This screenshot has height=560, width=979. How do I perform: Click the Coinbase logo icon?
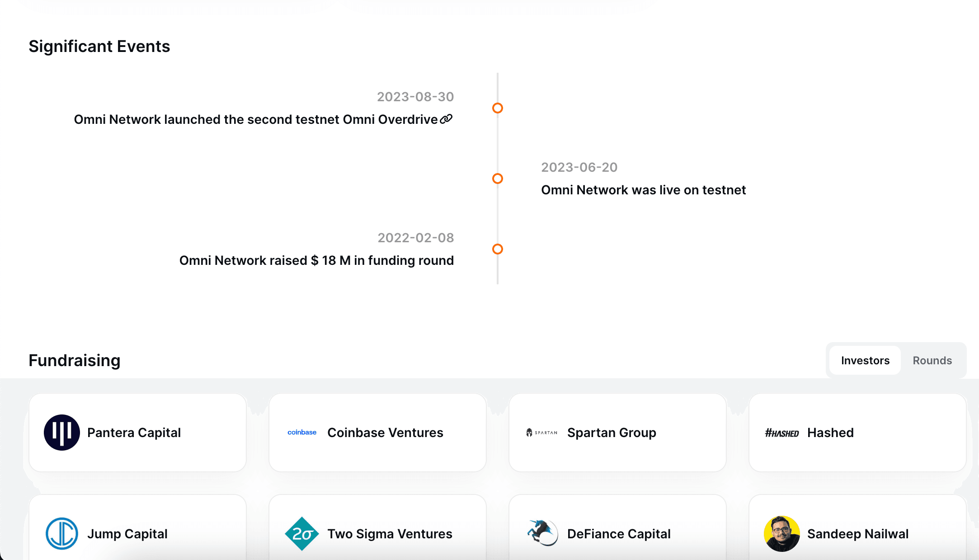click(302, 433)
